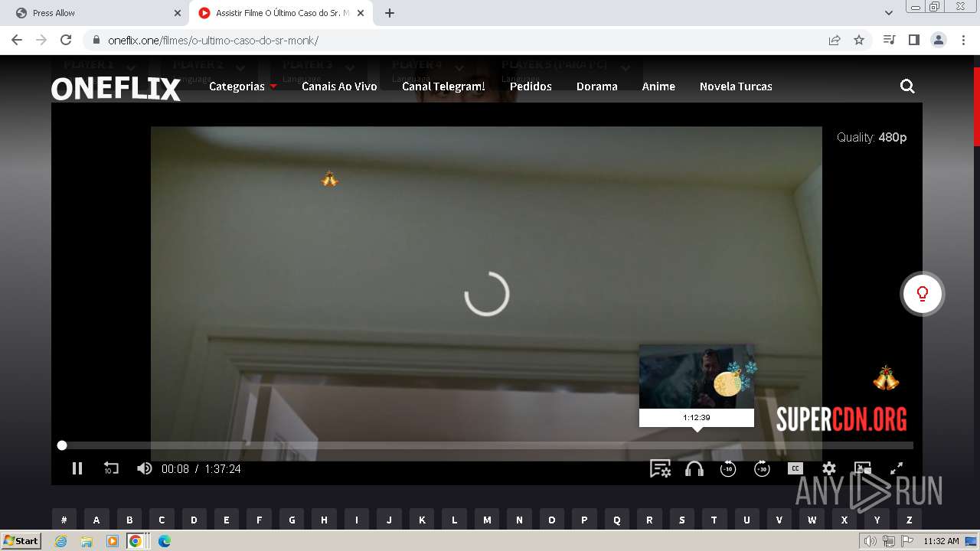Screen dimensions: 980x551
Task: Filter by letter M
Action: point(487,519)
